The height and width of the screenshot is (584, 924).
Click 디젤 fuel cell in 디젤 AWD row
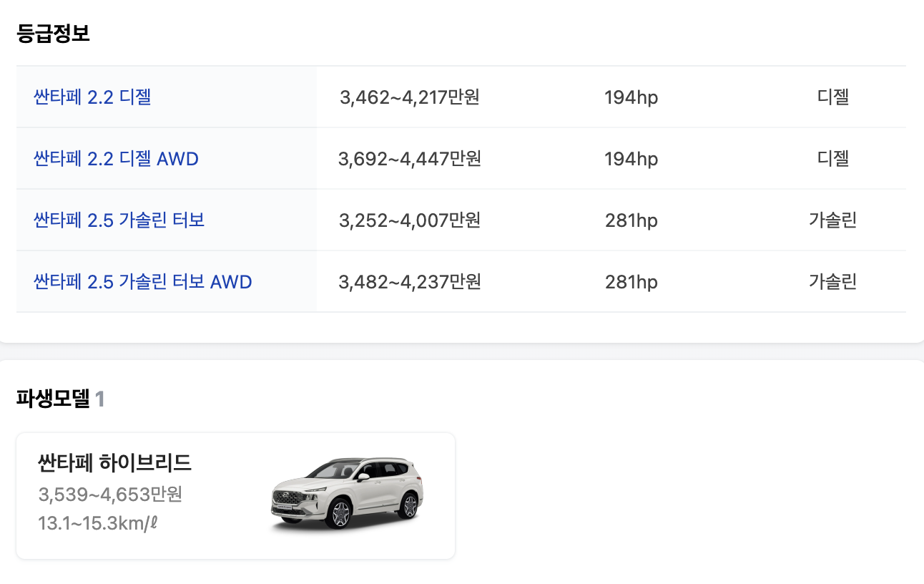click(x=833, y=158)
